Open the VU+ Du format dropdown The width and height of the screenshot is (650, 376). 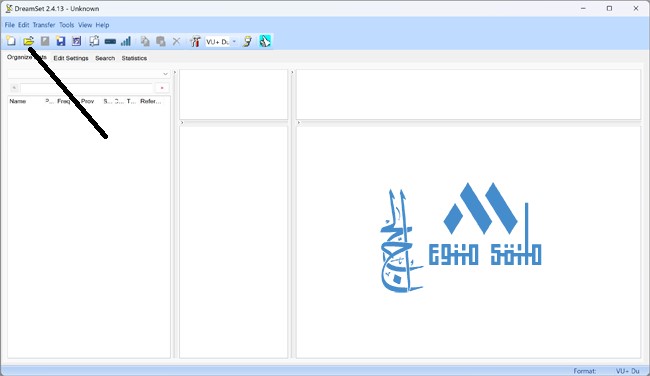coord(221,41)
